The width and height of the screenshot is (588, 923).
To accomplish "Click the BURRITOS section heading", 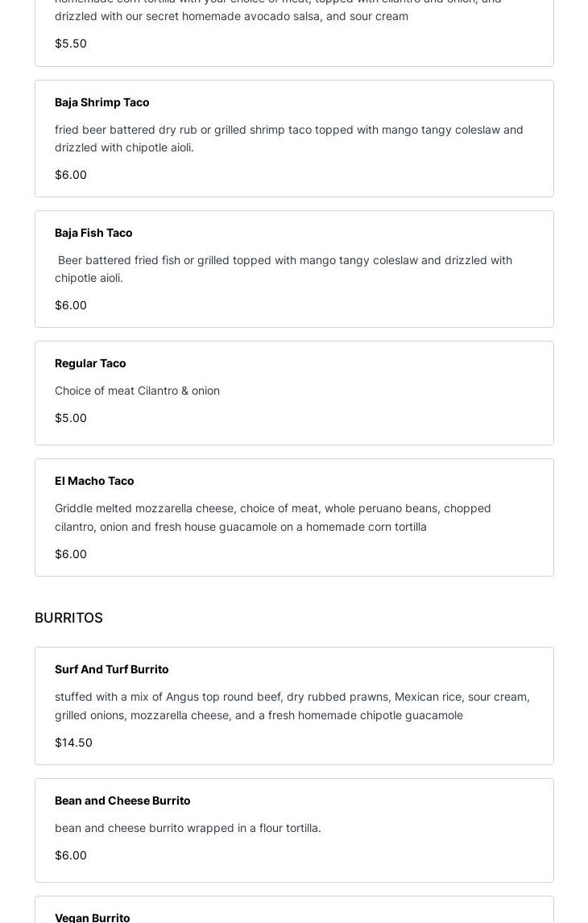I will point(68,618).
